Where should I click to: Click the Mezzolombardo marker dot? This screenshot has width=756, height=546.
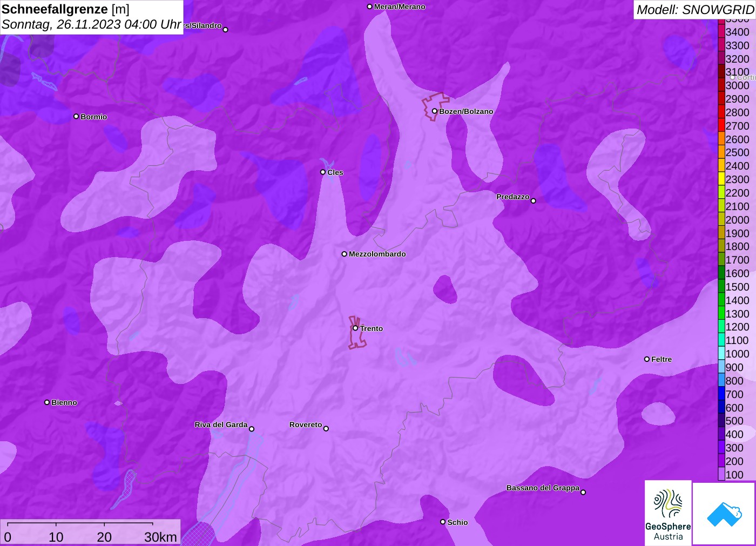tap(345, 254)
